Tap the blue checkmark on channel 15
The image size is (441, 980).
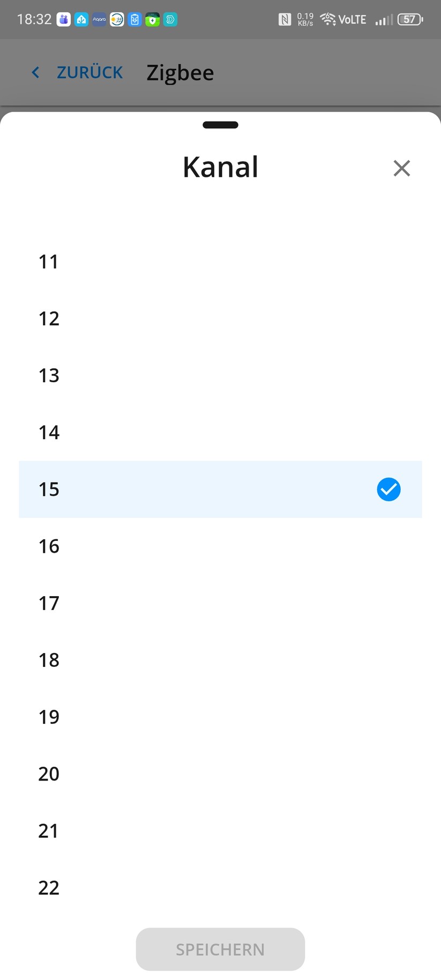pyautogui.click(x=388, y=489)
